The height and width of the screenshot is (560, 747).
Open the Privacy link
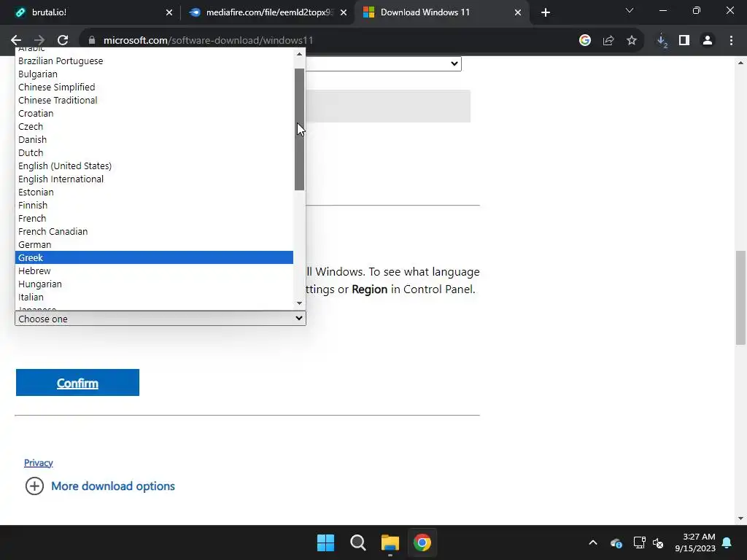click(x=39, y=462)
